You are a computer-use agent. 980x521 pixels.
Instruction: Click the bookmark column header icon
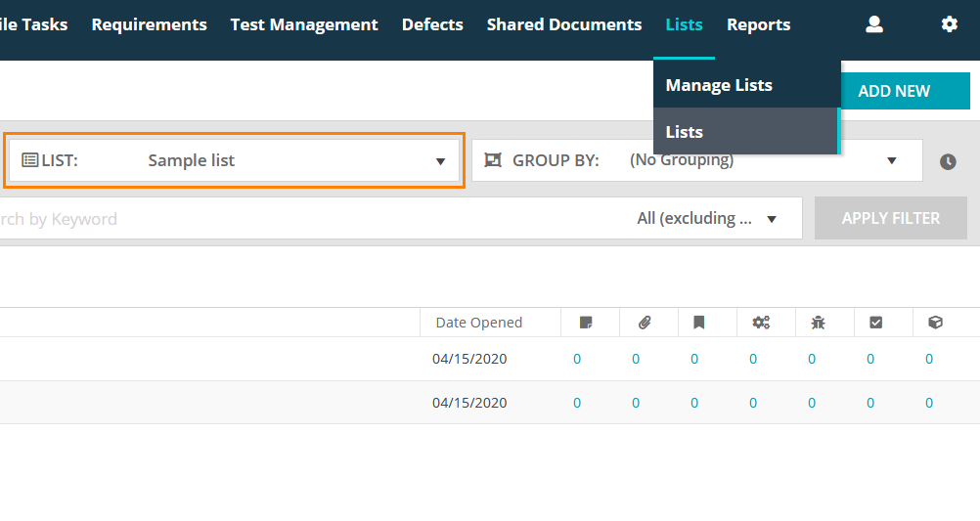click(699, 323)
